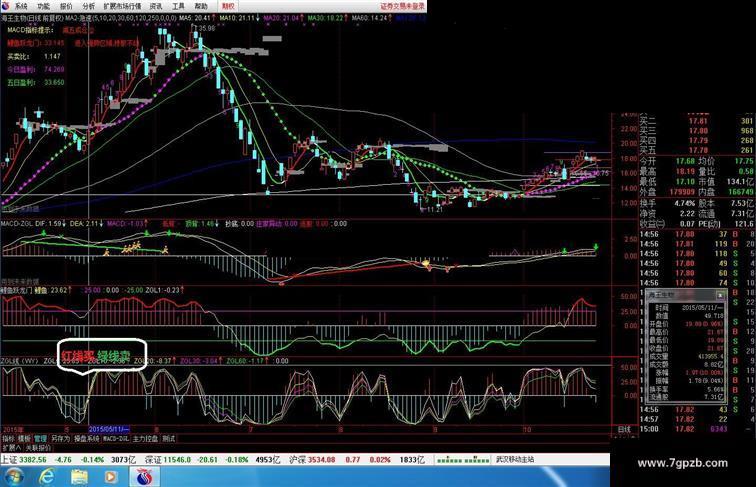Expand the 扩展 panel toggle

click(12, 448)
